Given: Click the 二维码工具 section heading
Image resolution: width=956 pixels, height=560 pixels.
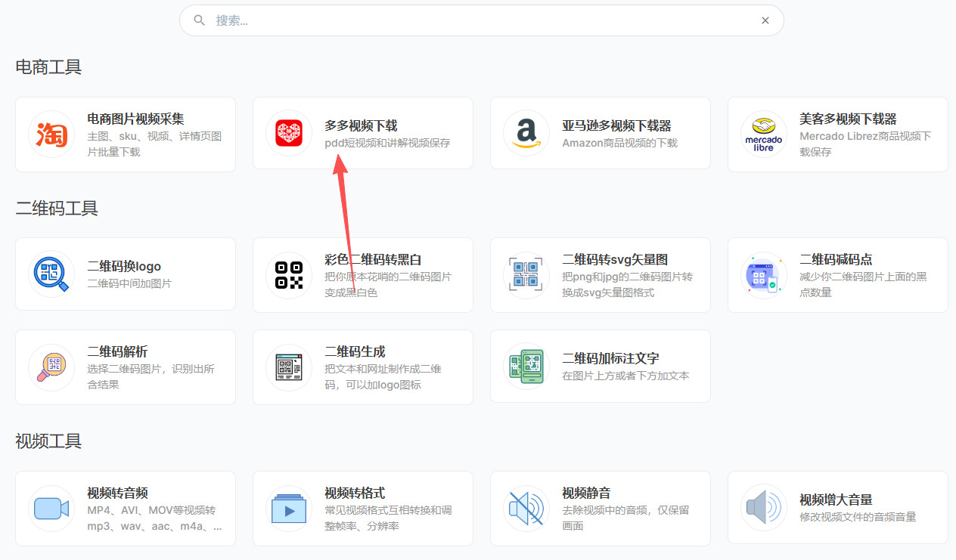Looking at the screenshot, I should pyautogui.click(x=57, y=208).
